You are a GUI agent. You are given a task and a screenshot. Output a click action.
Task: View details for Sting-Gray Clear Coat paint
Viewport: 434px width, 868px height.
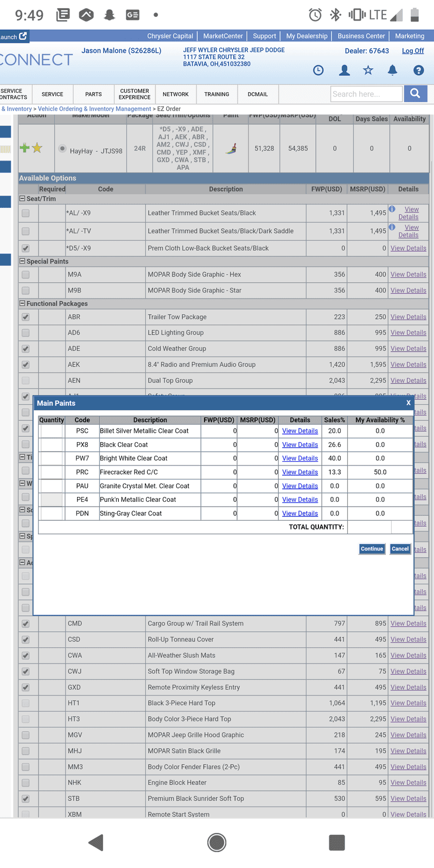click(x=300, y=513)
